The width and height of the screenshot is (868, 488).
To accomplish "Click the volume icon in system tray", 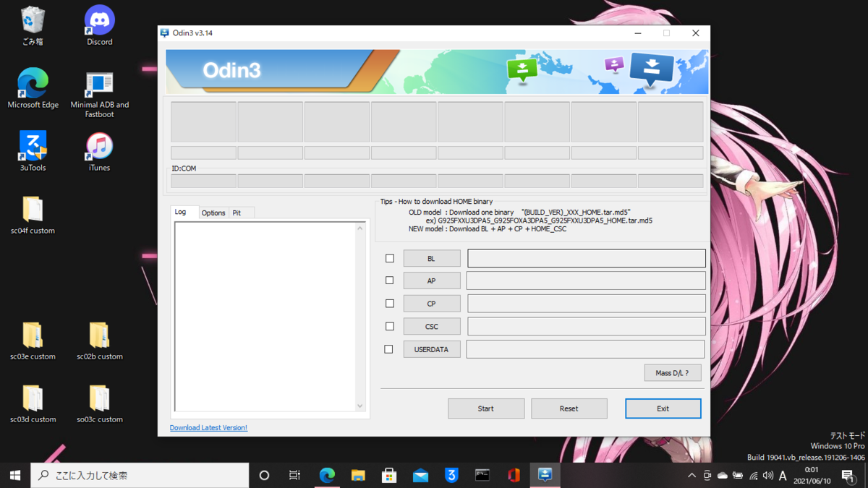I will point(767,475).
